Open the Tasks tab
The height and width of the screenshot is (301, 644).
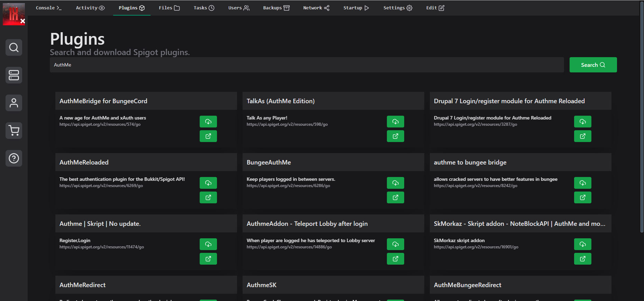(x=204, y=8)
